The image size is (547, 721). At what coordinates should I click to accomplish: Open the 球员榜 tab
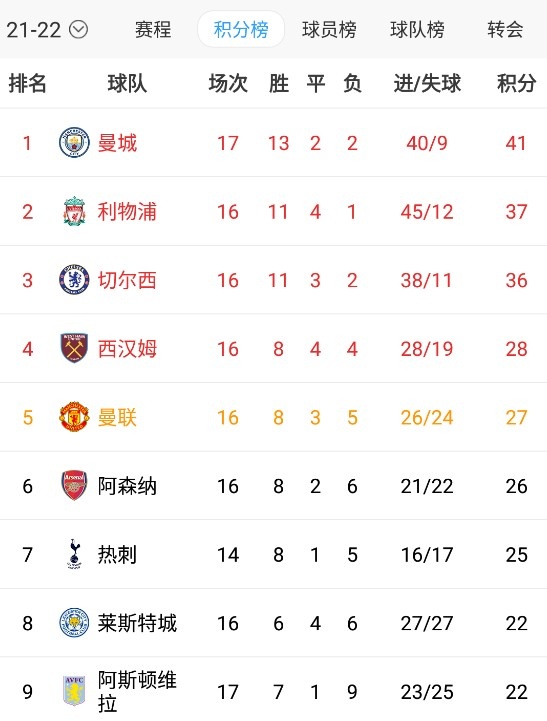tap(329, 30)
